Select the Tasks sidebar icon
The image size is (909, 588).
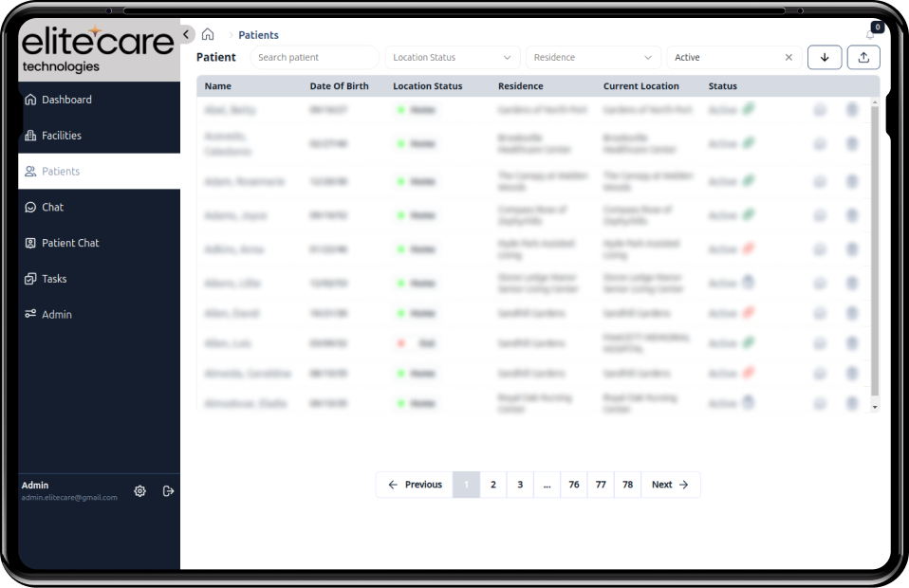pyautogui.click(x=29, y=279)
